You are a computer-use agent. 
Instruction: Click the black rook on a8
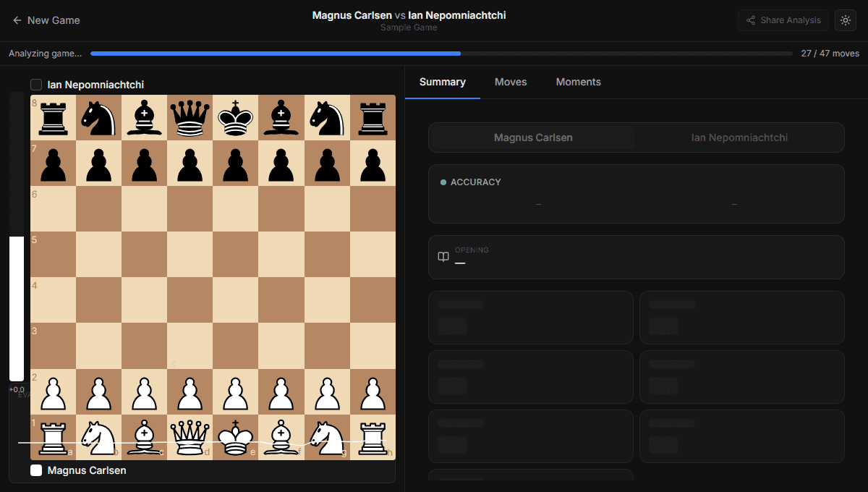point(53,117)
